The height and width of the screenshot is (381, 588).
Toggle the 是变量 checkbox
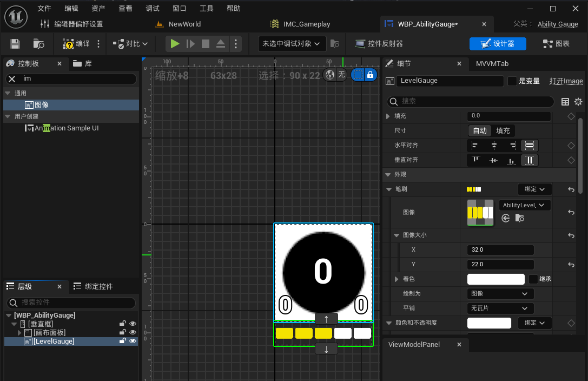(512, 81)
